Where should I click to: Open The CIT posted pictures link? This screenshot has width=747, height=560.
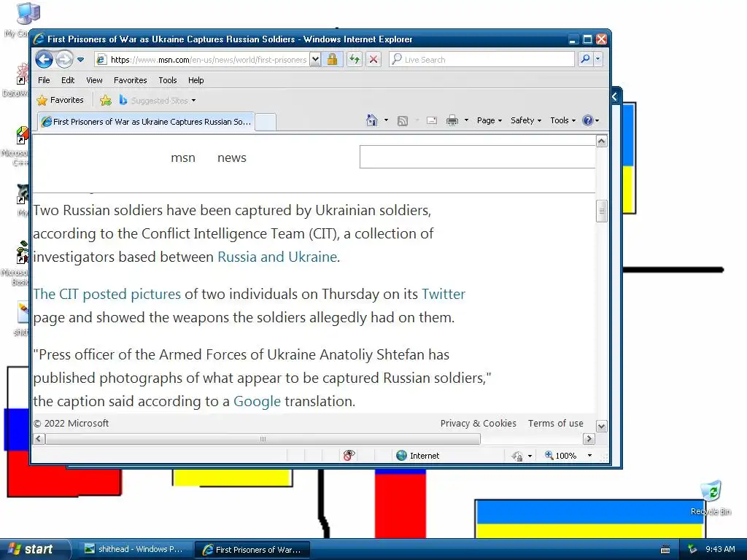(107, 294)
